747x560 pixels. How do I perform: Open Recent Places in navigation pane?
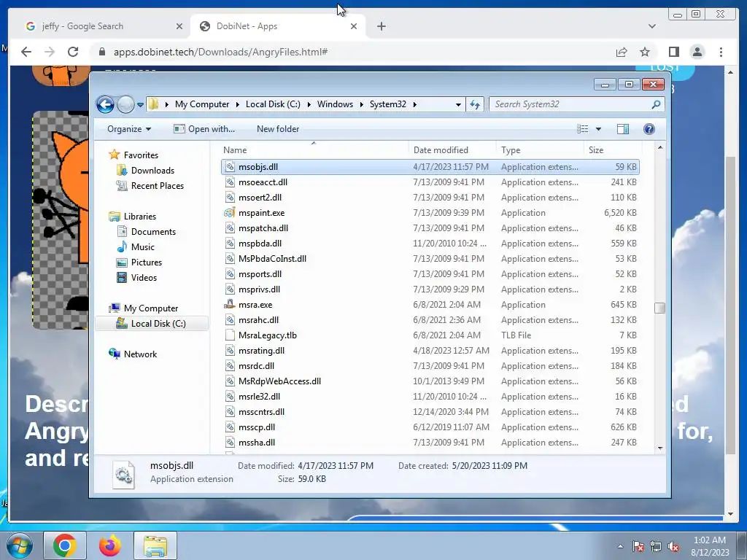pyautogui.click(x=158, y=186)
